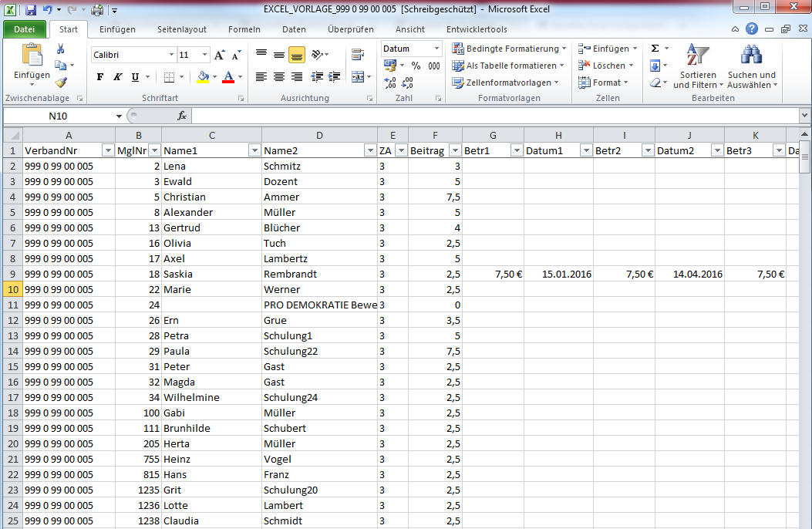Click the percent style icon
The image size is (812, 529).
click(416, 66)
